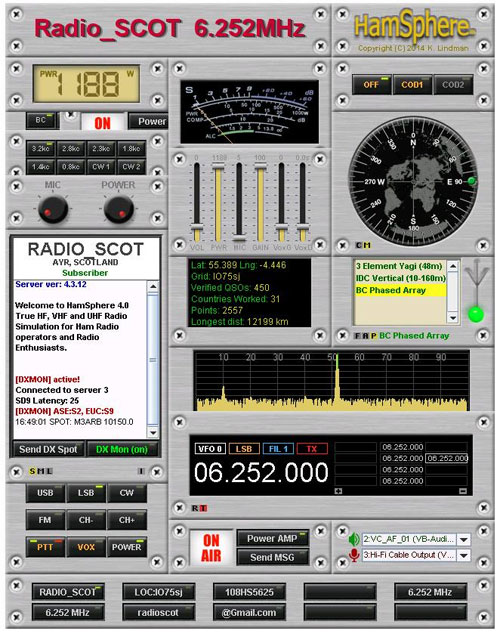
Task: Click the ON AIR indicator
Action: [x=211, y=547]
